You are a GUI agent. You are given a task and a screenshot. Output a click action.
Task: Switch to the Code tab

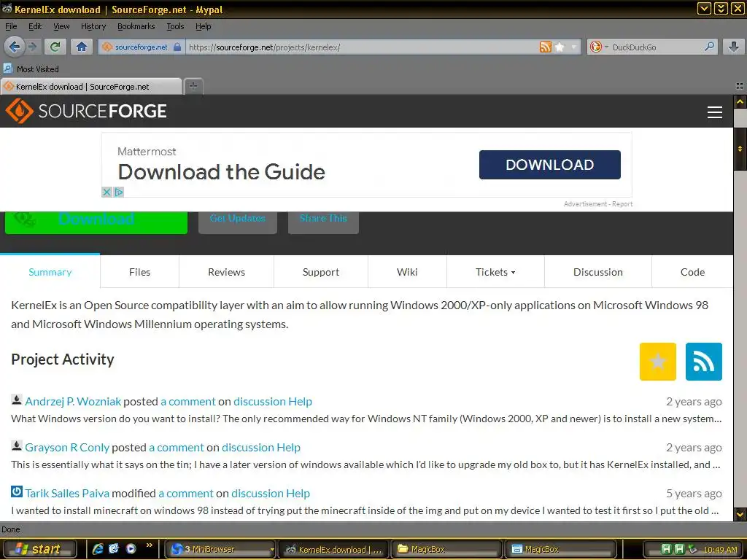click(x=692, y=272)
